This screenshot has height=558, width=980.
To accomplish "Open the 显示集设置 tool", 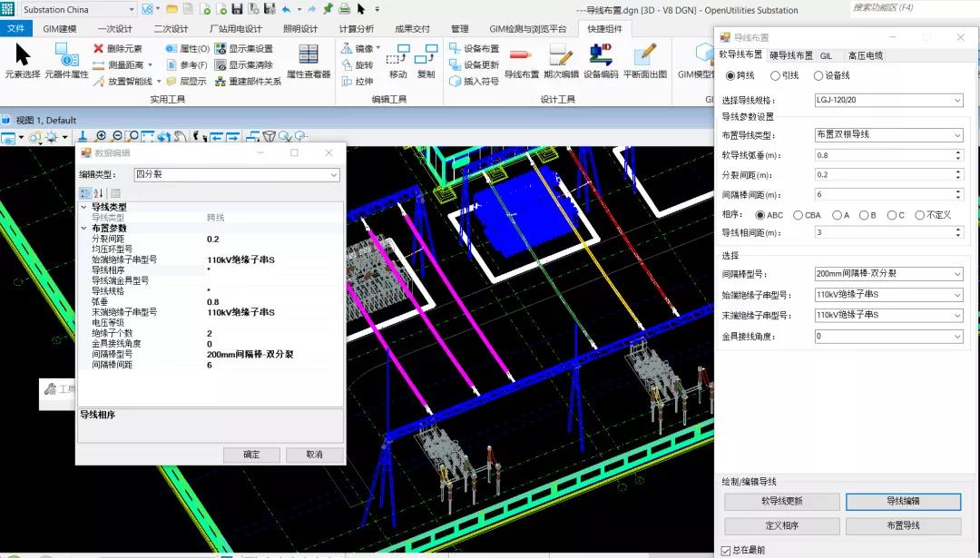I will pyautogui.click(x=244, y=48).
